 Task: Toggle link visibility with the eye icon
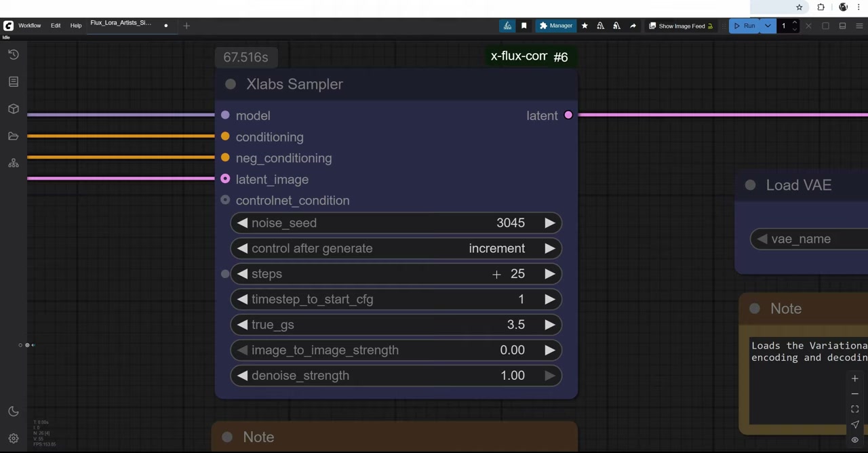coord(854,439)
